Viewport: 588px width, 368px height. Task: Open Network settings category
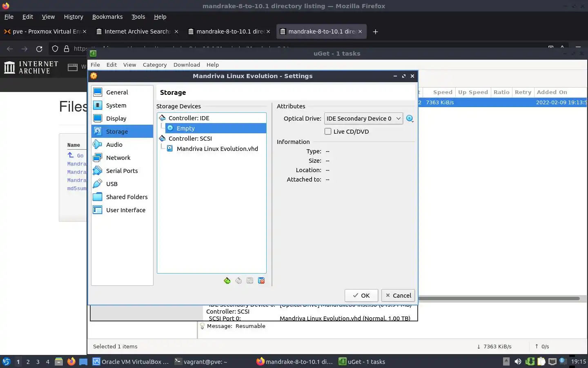122,158
